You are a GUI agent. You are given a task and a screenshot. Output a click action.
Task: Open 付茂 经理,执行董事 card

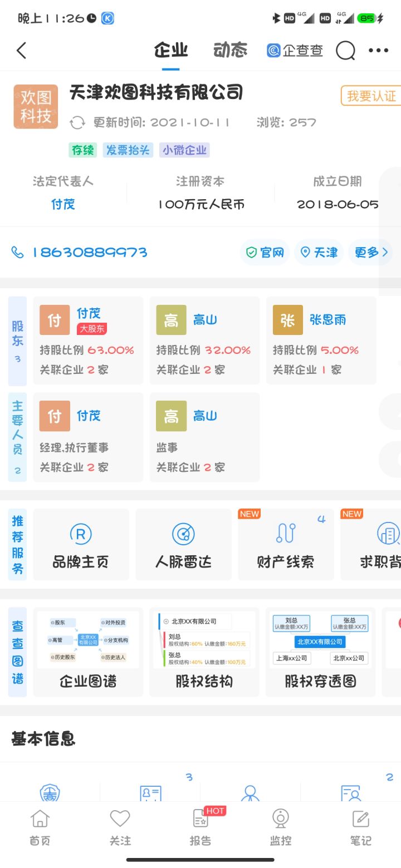pyautogui.click(x=88, y=437)
